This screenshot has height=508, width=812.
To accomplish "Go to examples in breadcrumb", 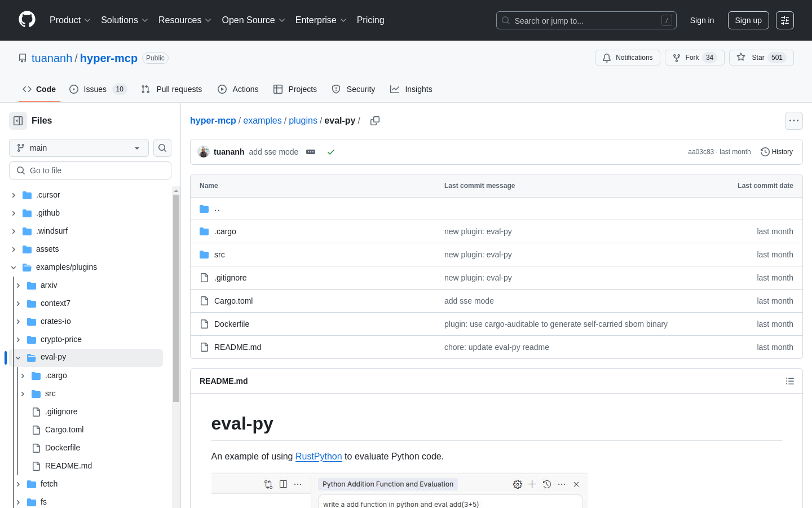I will coord(262,121).
